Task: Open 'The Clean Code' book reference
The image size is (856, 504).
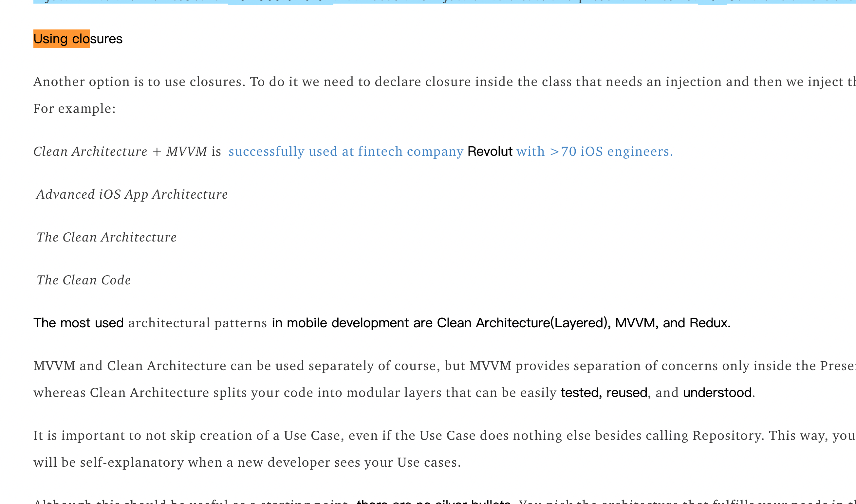Action: click(83, 280)
